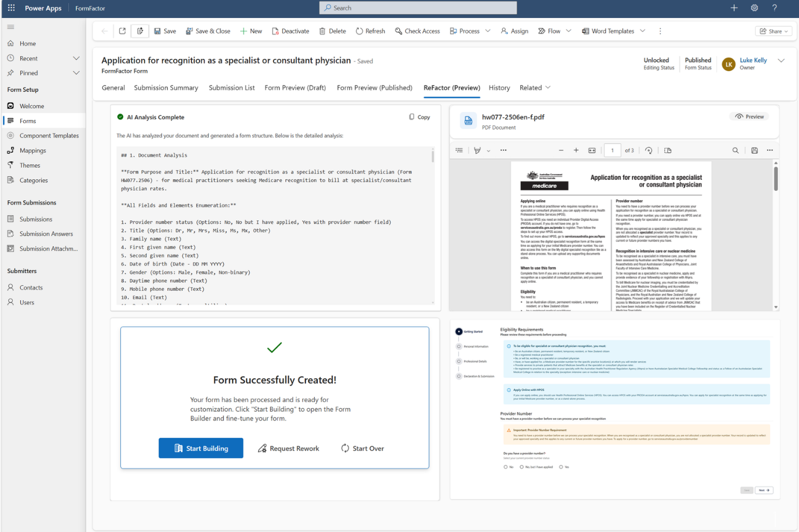Zoom out the PDF with minus icon
The height and width of the screenshot is (532, 799).
coord(561,150)
